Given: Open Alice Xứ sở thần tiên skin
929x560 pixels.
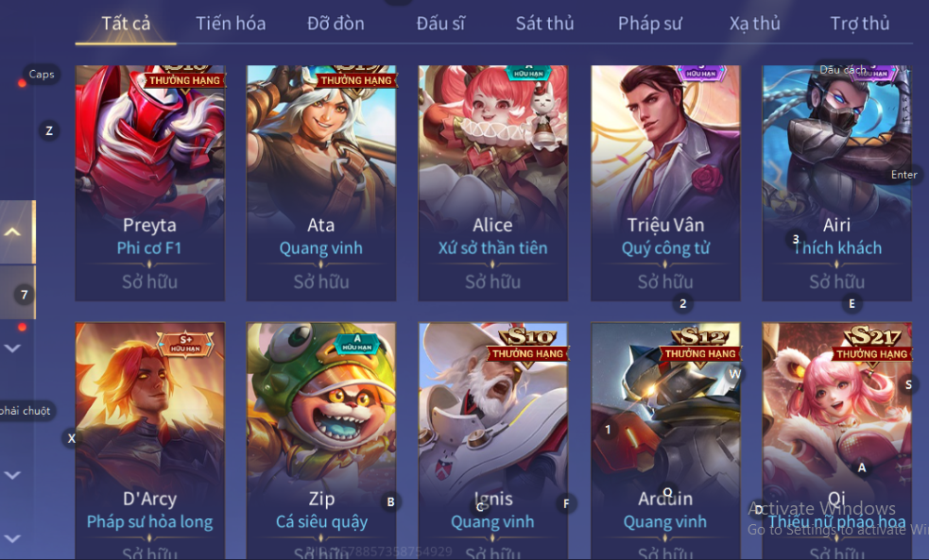Looking at the screenshot, I should (x=493, y=183).
